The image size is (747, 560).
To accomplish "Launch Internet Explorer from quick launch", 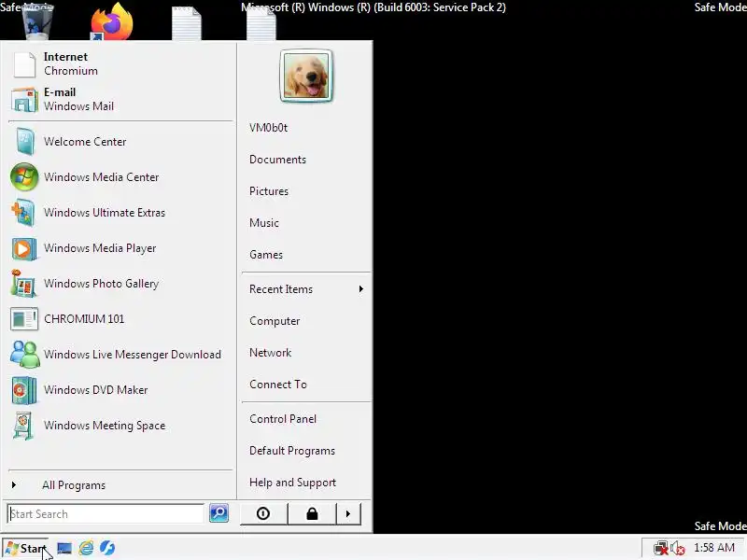I will [x=86, y=548].
